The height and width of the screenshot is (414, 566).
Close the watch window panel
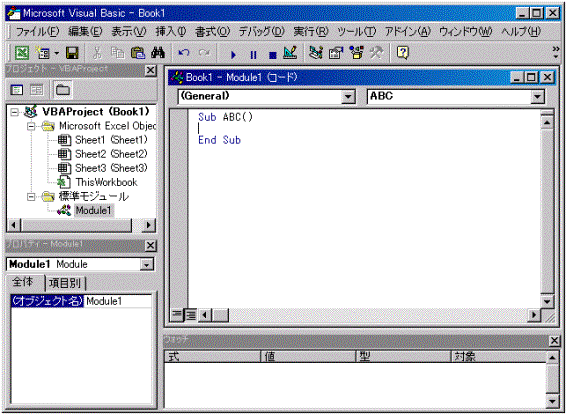(x=554, y=341)
